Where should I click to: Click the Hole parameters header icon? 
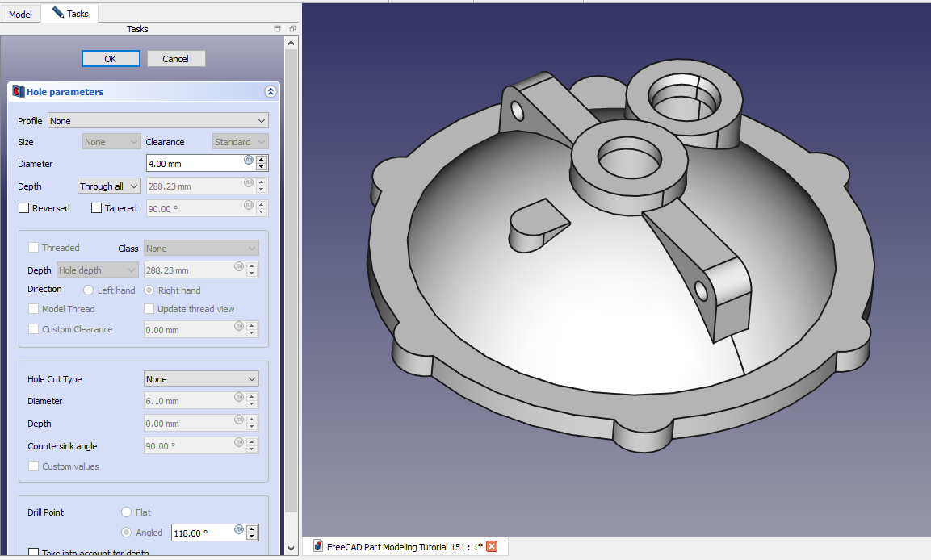coord(18,92)
